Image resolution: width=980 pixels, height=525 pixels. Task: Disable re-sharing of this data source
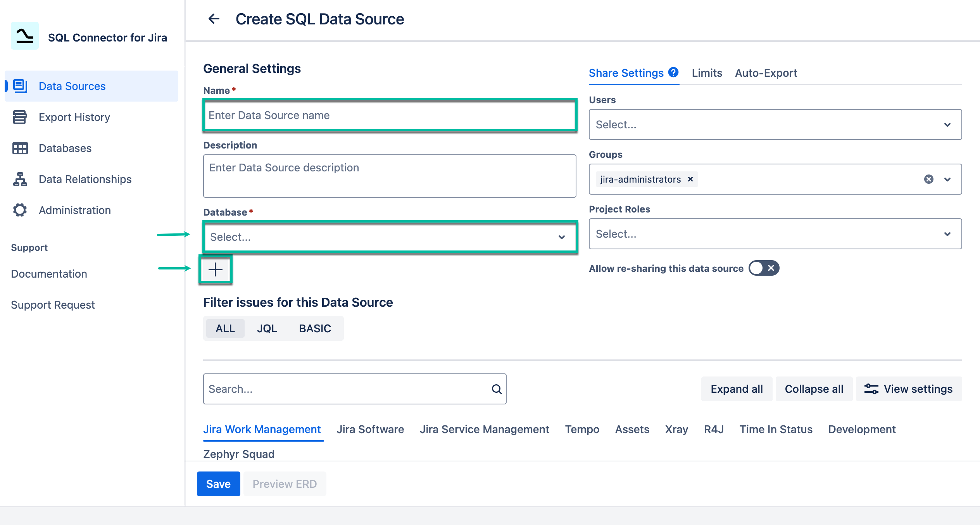click(x=763, y=268)
